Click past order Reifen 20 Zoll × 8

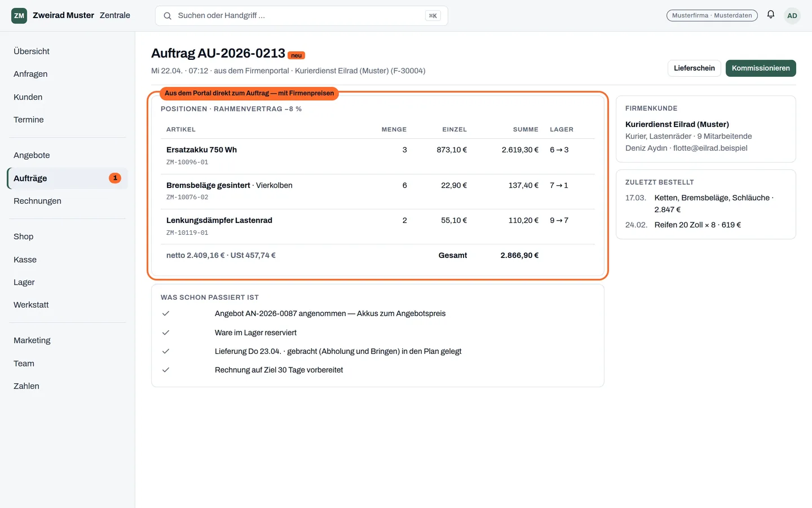coord(685,225)
